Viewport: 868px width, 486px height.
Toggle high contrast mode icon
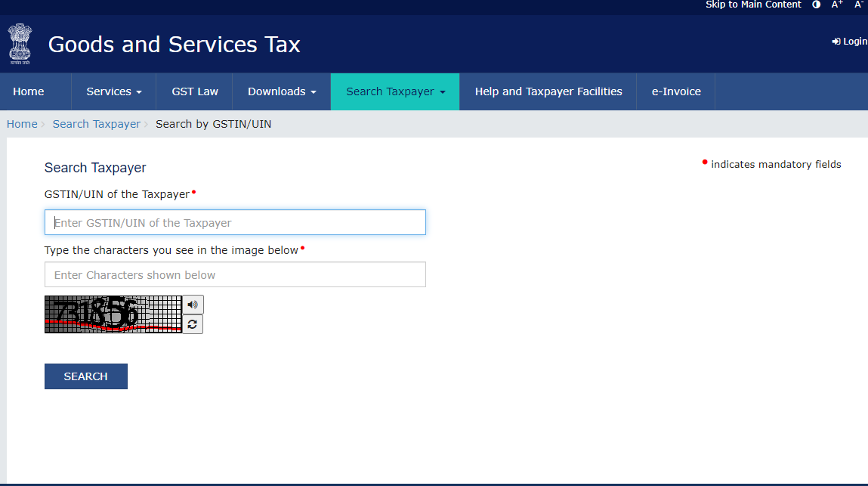pyautogui.click(x=816, y=5)
